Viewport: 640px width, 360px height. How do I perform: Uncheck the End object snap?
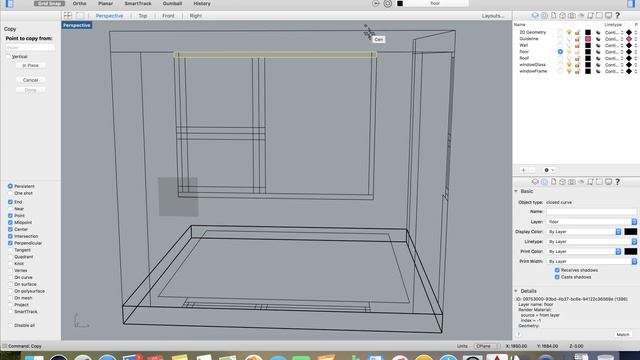(10, 202)
